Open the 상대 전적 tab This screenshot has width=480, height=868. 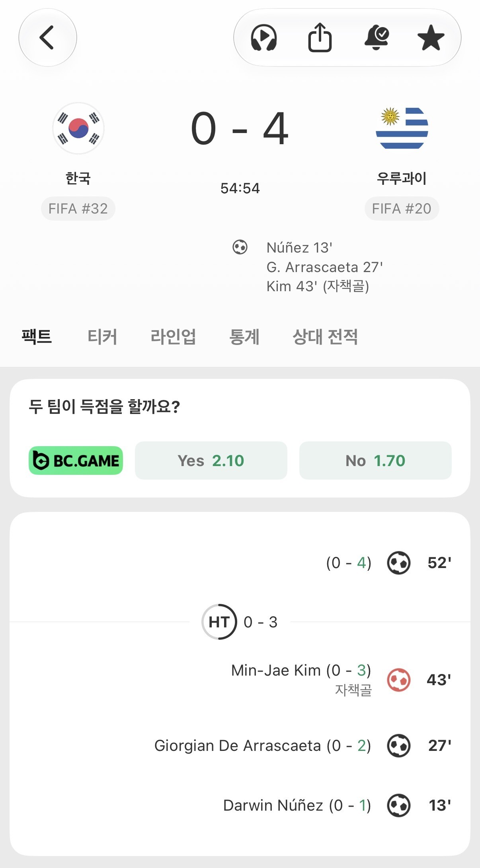pyautogui.click(x=325, y=337)
